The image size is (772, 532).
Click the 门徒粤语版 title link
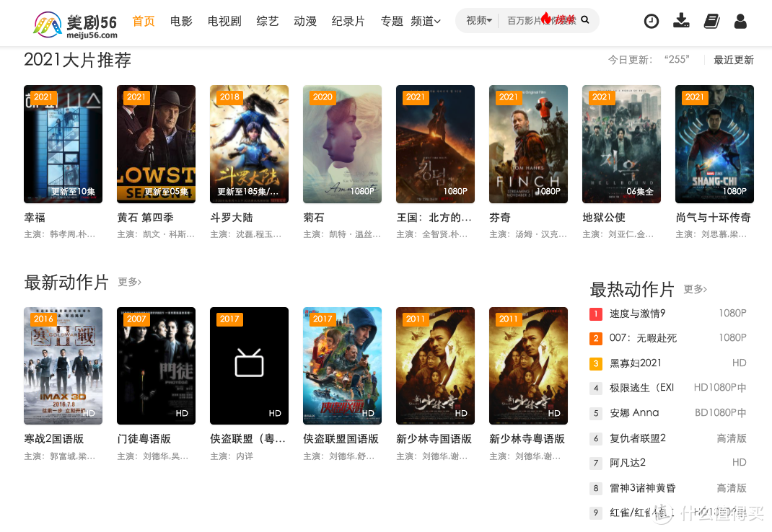144,438
